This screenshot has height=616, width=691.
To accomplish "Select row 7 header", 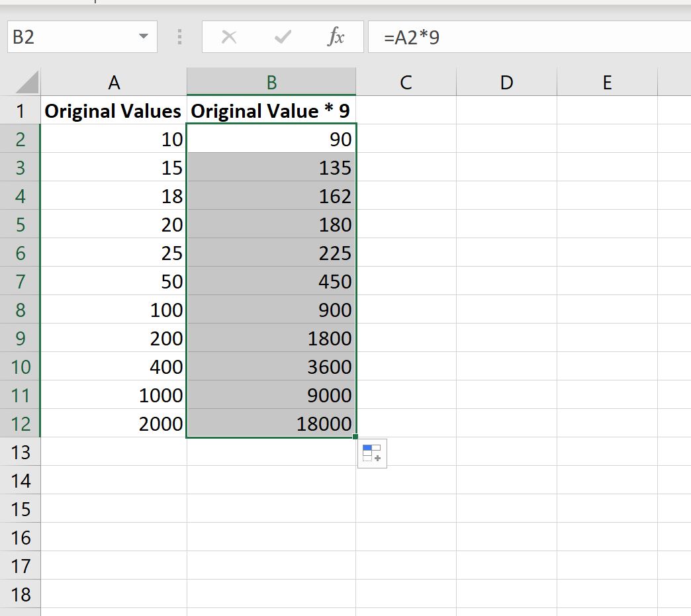I will (20, 281).
